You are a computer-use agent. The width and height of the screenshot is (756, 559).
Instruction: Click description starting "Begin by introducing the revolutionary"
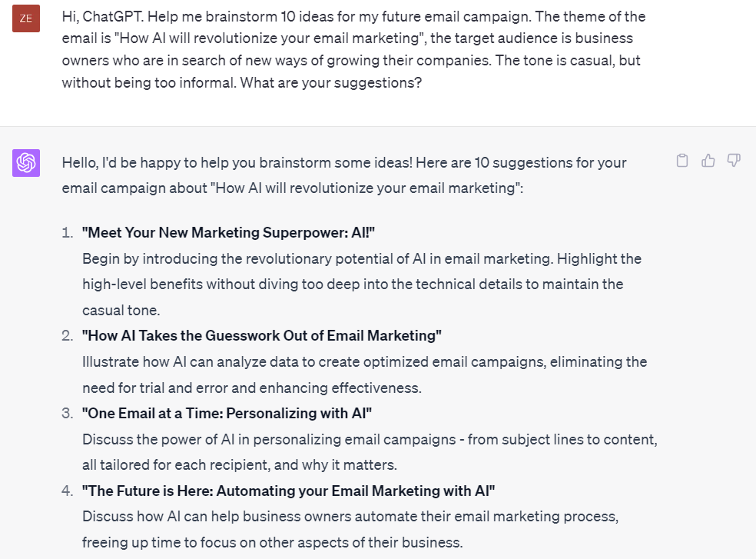coord(362,284)
